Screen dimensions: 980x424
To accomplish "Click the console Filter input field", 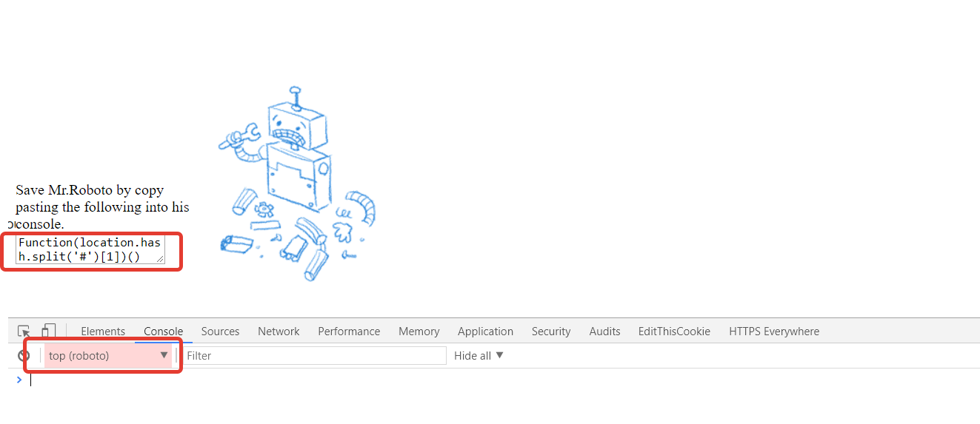I will click(315, 356).
